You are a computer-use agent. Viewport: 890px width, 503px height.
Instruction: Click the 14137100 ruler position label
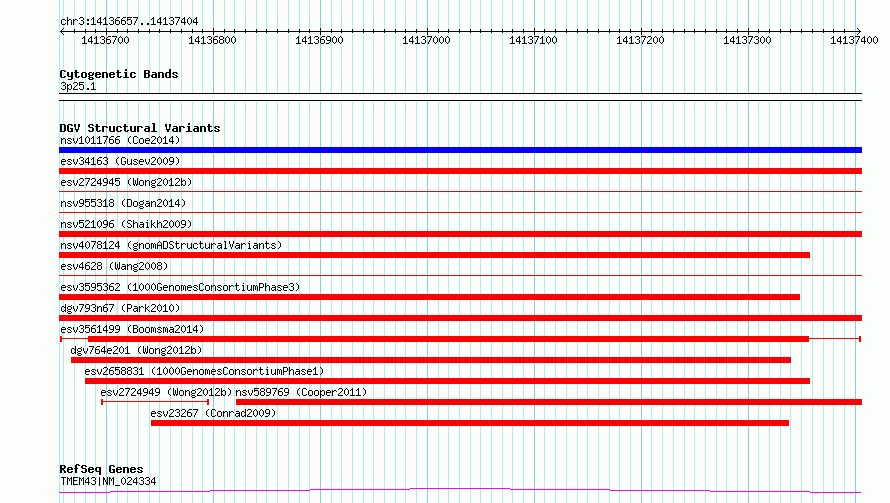click(534, 40)
